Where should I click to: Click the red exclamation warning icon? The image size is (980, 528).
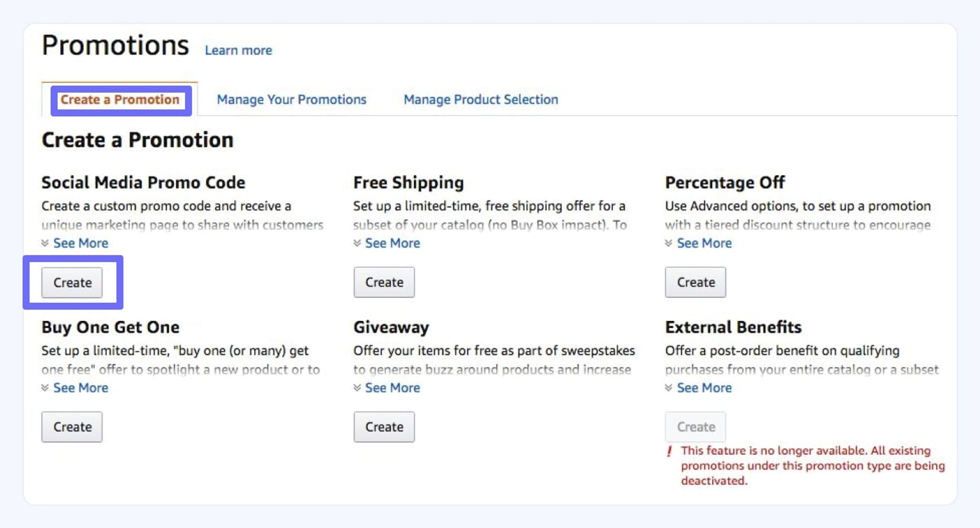pos(669,451)
